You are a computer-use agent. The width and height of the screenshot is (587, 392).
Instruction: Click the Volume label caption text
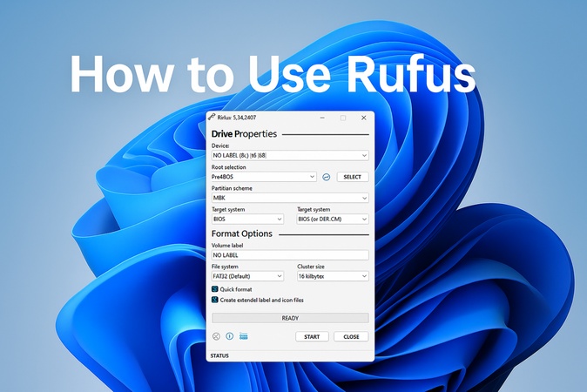(227, 246)
